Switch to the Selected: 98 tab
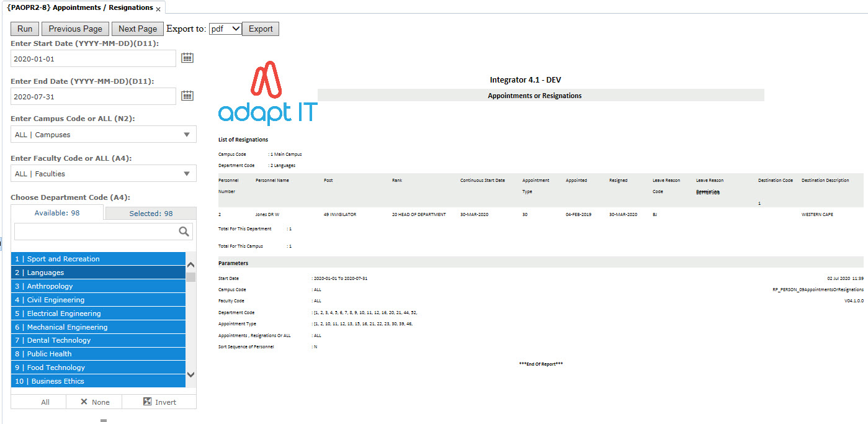 (151, 214)
